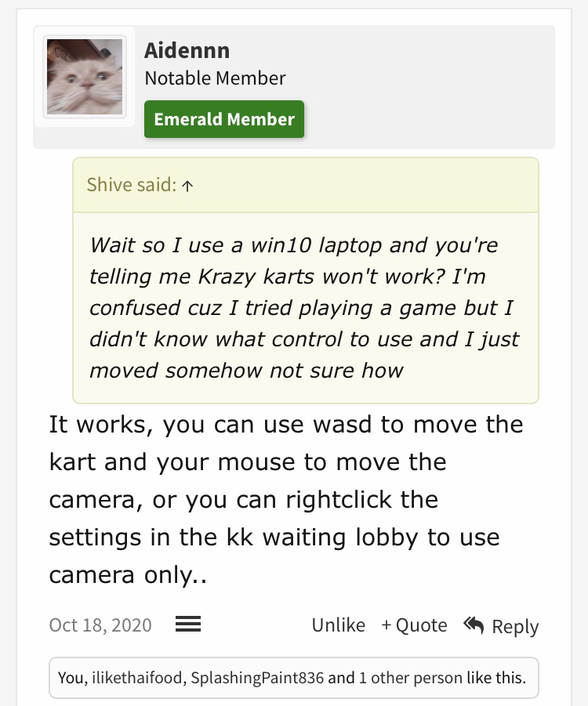
Task: View ilikethaifood's profile in likes
Action: 137,678
